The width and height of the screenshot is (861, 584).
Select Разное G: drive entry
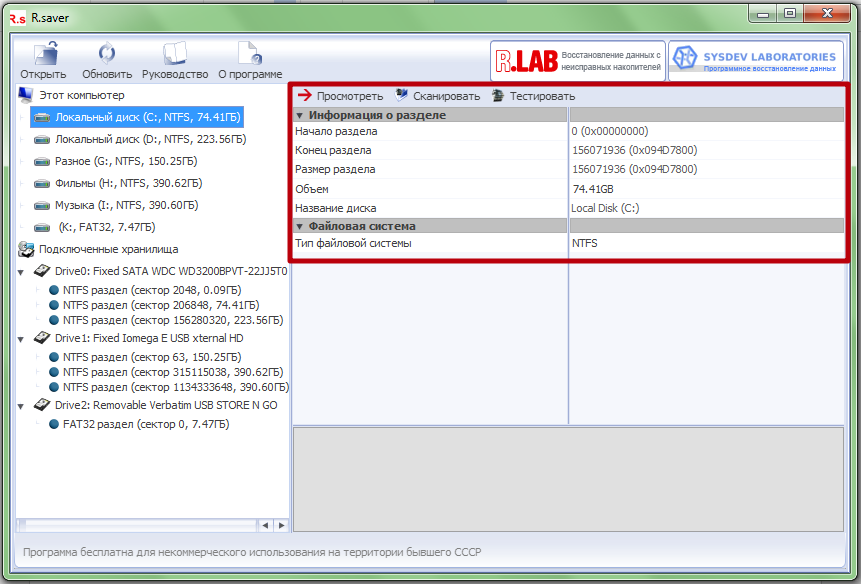pyautogui.click(x=126, y=161)
